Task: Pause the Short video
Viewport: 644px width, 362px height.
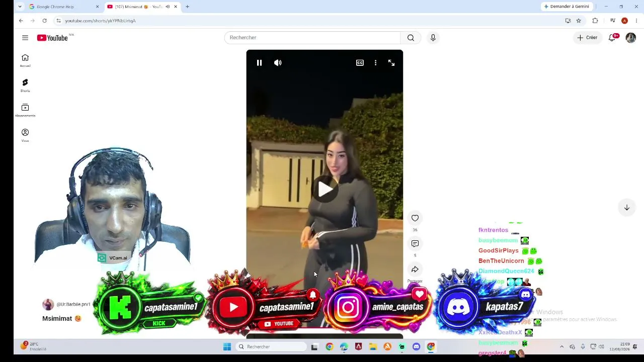Action: pyautogui.click(x=259, y=63)
